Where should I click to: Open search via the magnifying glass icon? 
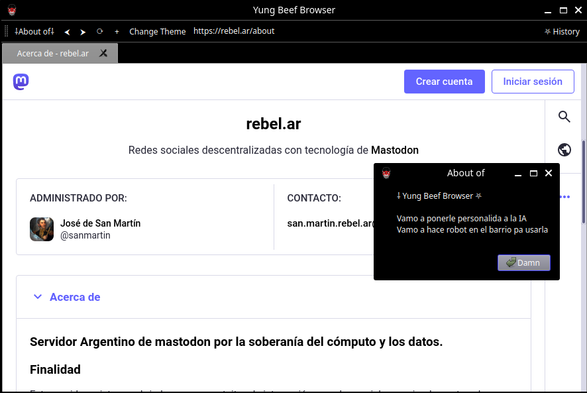click(x=564, y=117)
